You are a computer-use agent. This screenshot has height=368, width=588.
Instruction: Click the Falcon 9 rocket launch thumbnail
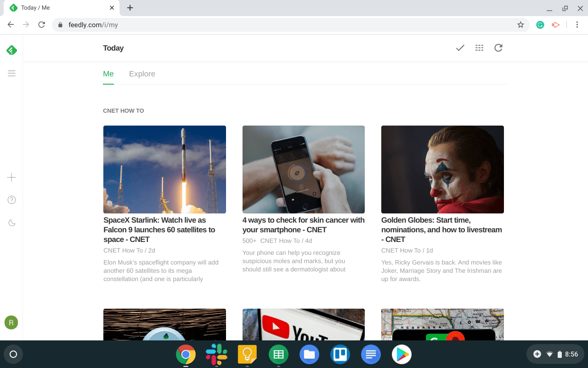pyautogui.click(x=164, y=169)
